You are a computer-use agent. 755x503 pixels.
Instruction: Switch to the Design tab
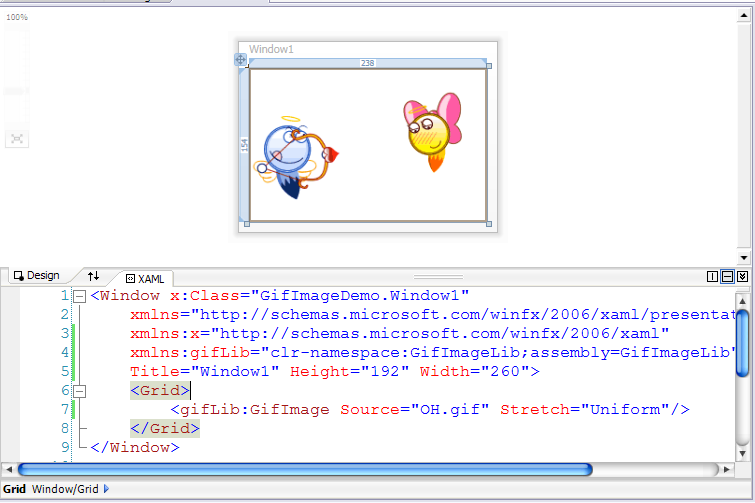[x=37, y=275]
